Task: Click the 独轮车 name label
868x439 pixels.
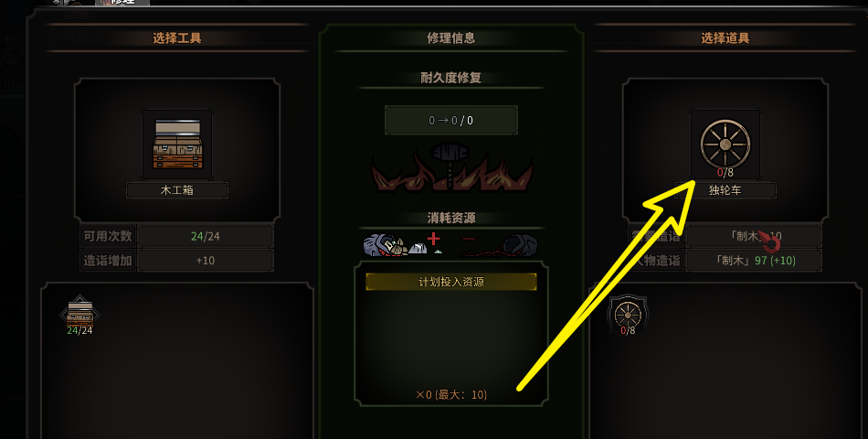Action: click(725, 190)
